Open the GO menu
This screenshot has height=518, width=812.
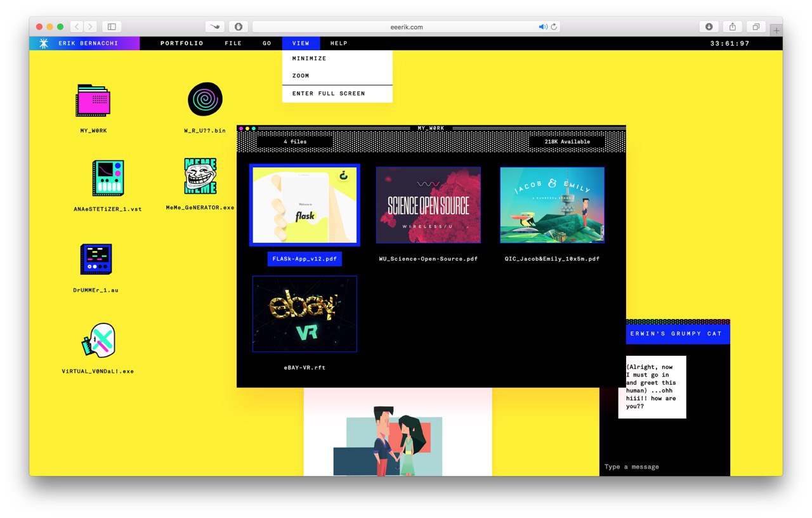pyautogui.click(x=267, y=43)
